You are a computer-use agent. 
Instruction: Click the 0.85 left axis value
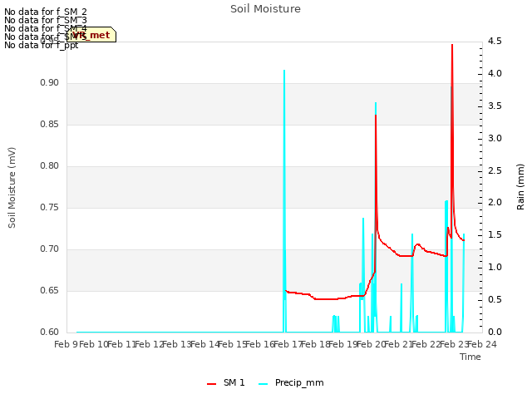coord(50,124)
